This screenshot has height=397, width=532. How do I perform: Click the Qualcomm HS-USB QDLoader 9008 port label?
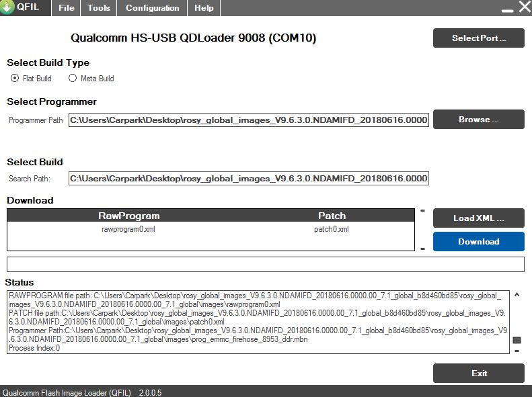tap(194, 38)
